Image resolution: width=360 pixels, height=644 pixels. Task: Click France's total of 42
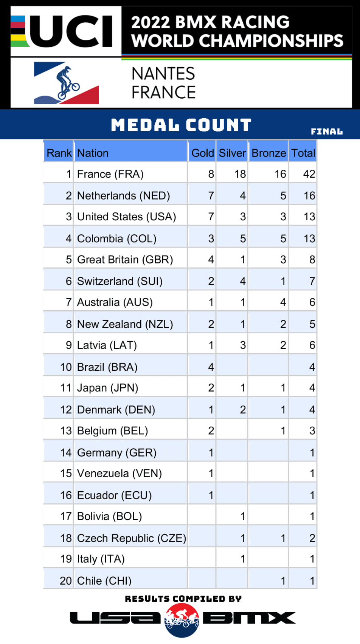point(309,174)
